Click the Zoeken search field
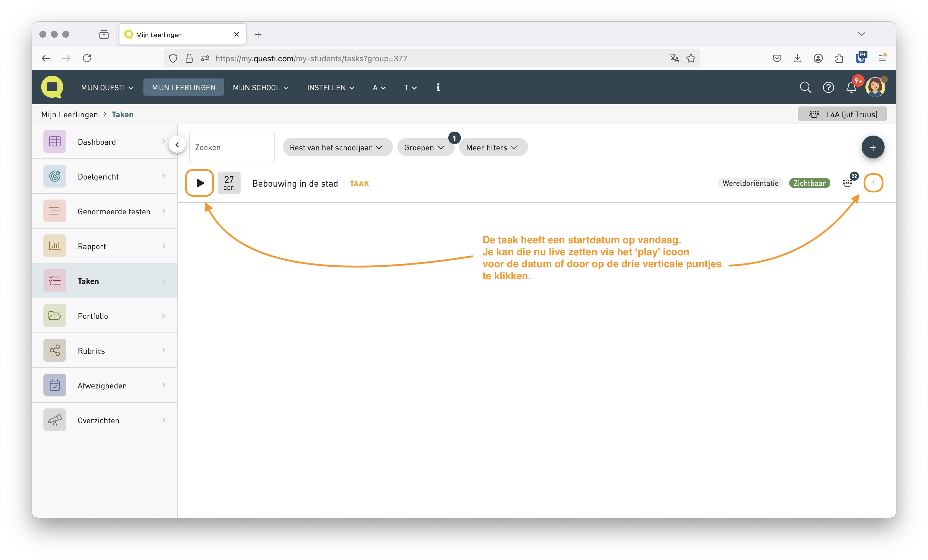 pos(232,147)
